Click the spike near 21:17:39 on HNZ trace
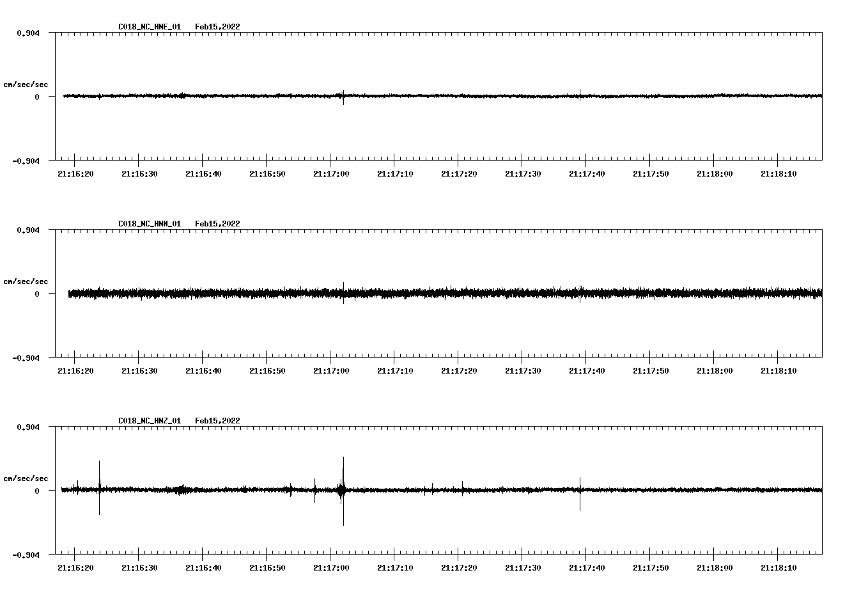Image resolution: width=868 pixels, height=591 pixels. click(x=580, y=493)
